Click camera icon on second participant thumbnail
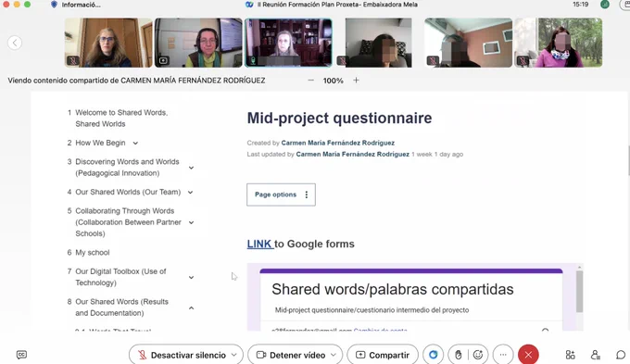 [163, 61]
